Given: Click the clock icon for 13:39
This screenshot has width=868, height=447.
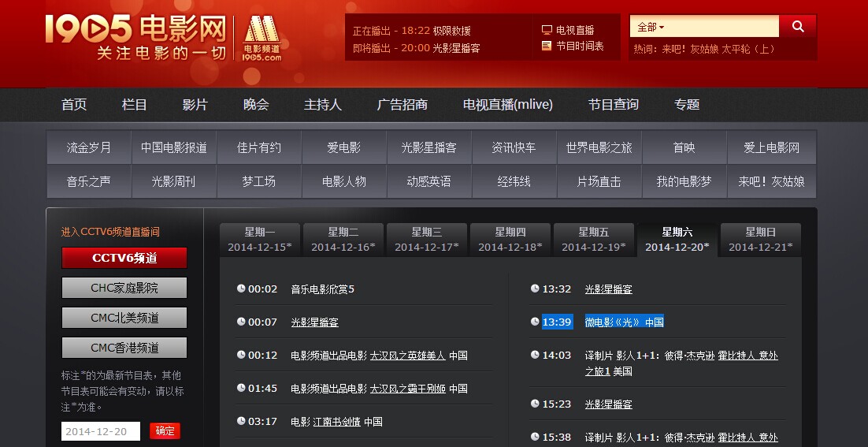Looking at the screenshot, I should (x=535, y=322).
